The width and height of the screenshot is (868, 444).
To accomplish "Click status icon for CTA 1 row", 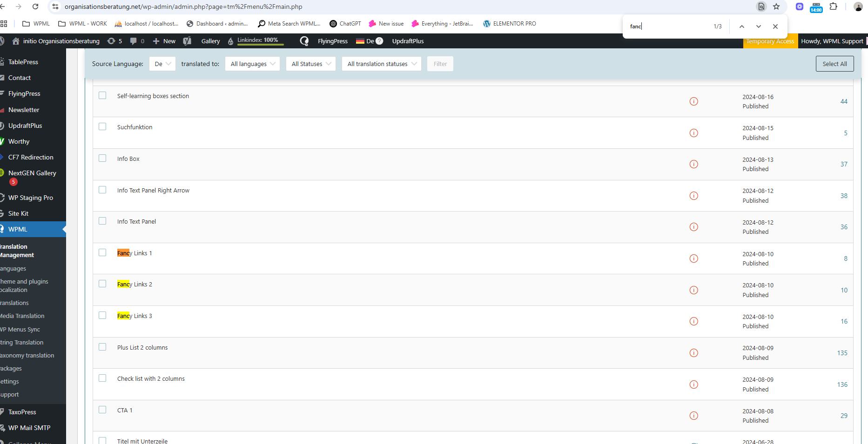I will [693, 416].
